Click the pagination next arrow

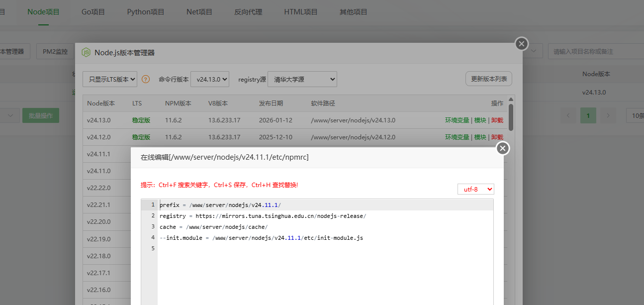608,115
